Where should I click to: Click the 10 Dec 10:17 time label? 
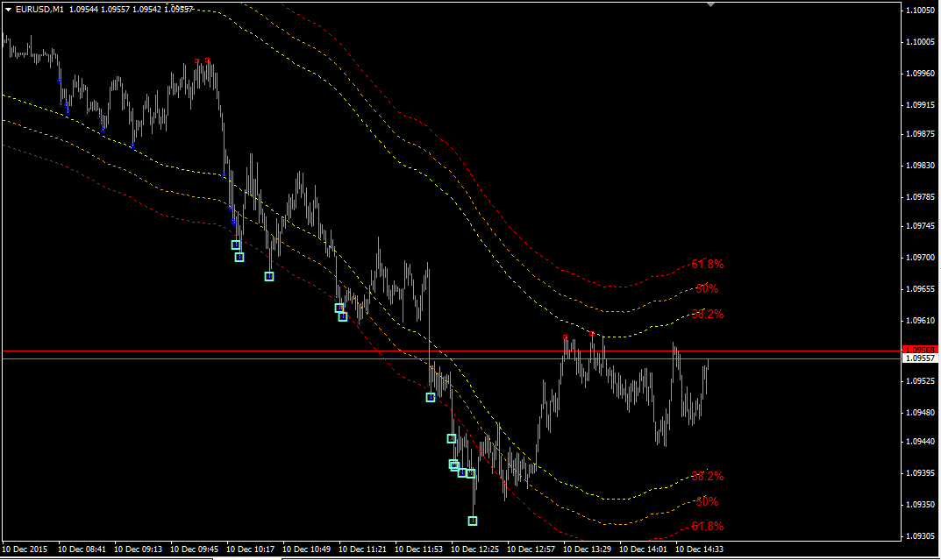(x=250, y=549)
